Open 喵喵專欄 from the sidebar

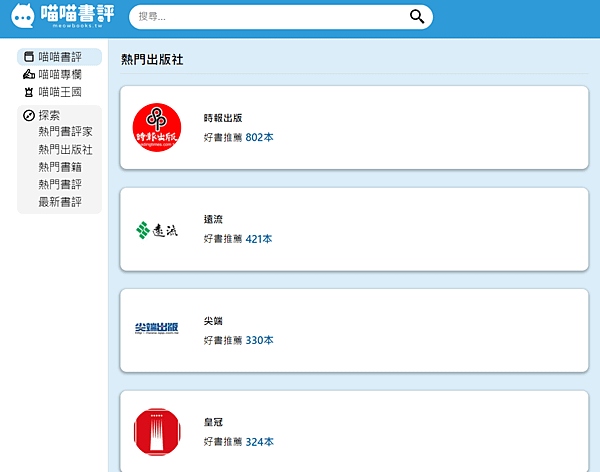(x=60, y=74)
